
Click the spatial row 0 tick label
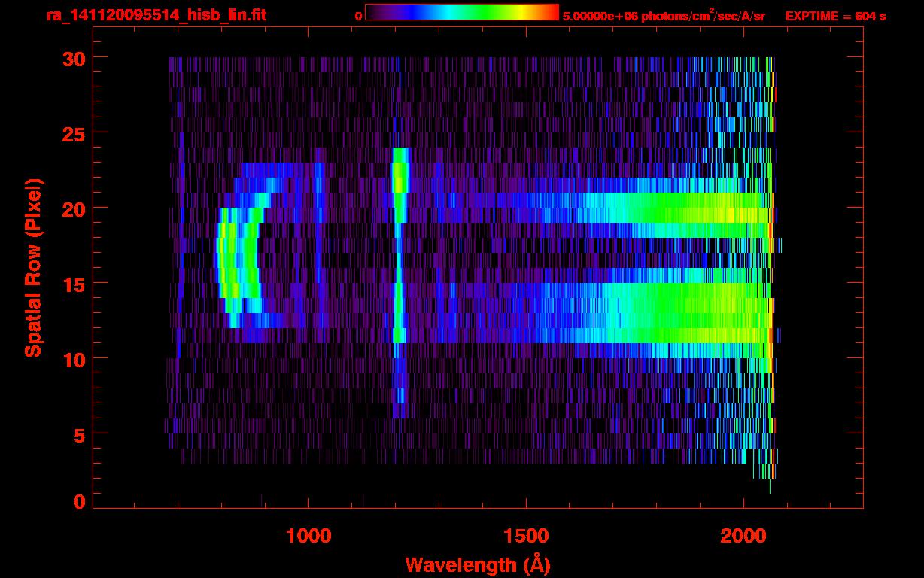[x=79, y=502]
